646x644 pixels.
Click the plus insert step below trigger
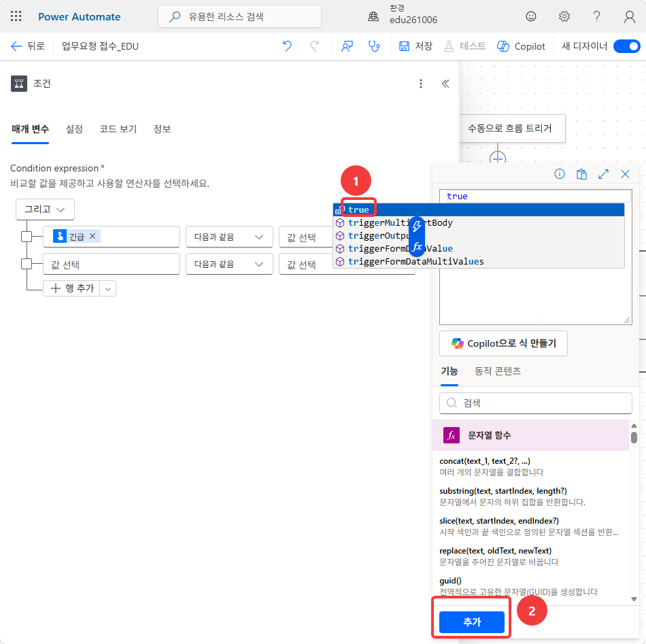(498, 158)
